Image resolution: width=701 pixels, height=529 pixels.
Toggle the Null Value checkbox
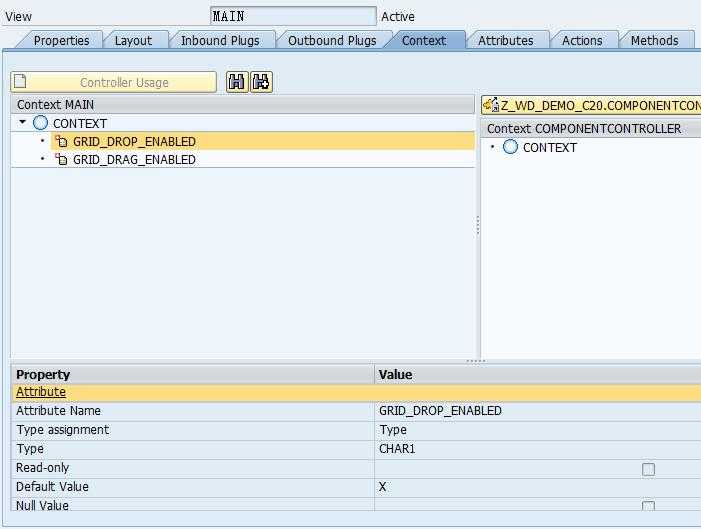[648, 506]
